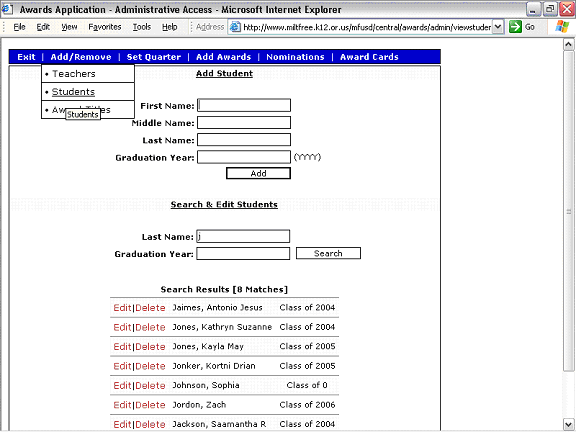This screenshot has height=432, width=576.
Task: Click the Windows flag logo icon
Action: pos(562,26)
